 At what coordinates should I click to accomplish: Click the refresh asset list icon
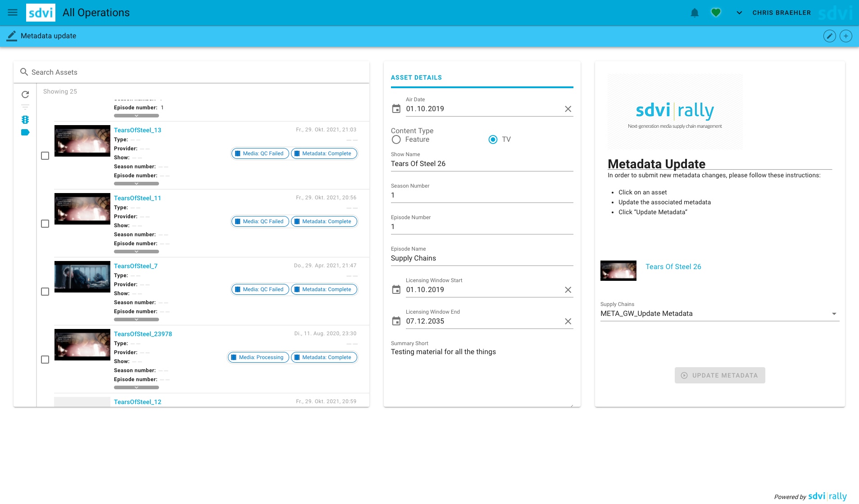pos(25,94)
